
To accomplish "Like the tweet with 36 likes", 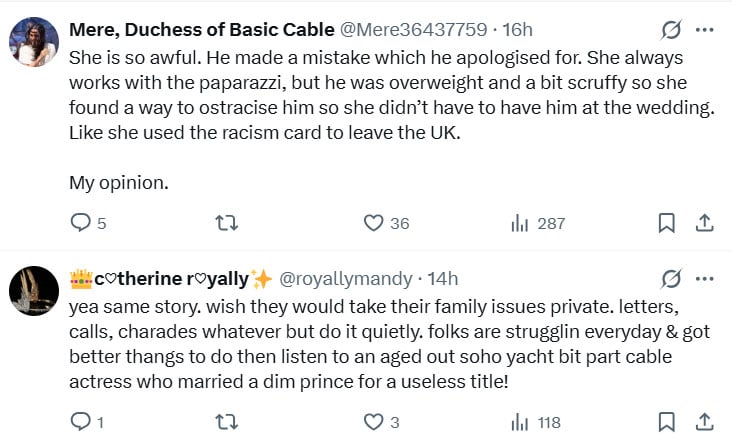I will tap(373, 223).
